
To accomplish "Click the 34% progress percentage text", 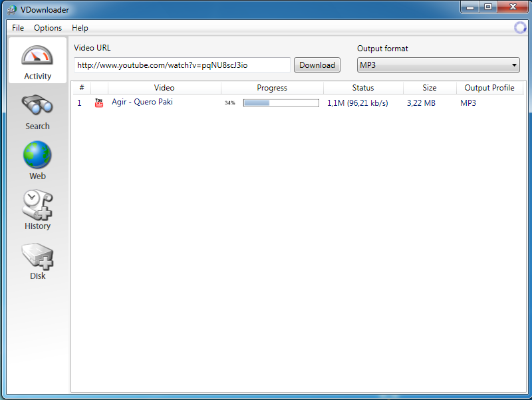I will 229,103.
